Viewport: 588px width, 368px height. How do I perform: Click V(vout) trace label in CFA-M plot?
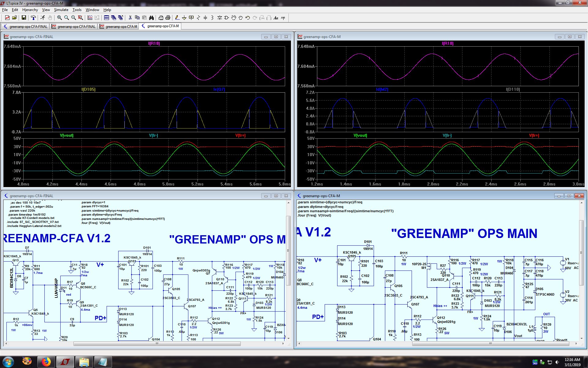(x=360, y=135)
